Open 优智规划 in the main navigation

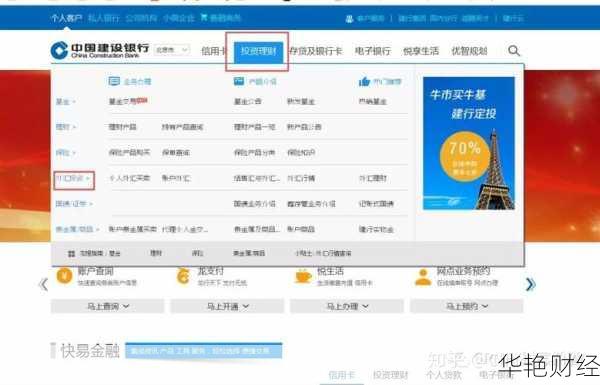pos(470,51)
